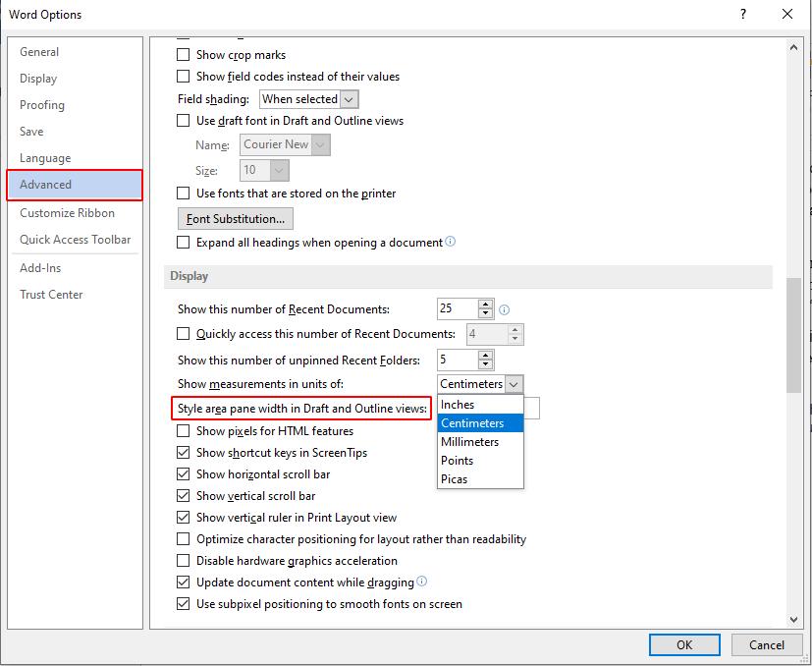Go to Quick Access Toolbar settings
The image size is (812, 666).
pyautogui.click(x=75, y=239)
